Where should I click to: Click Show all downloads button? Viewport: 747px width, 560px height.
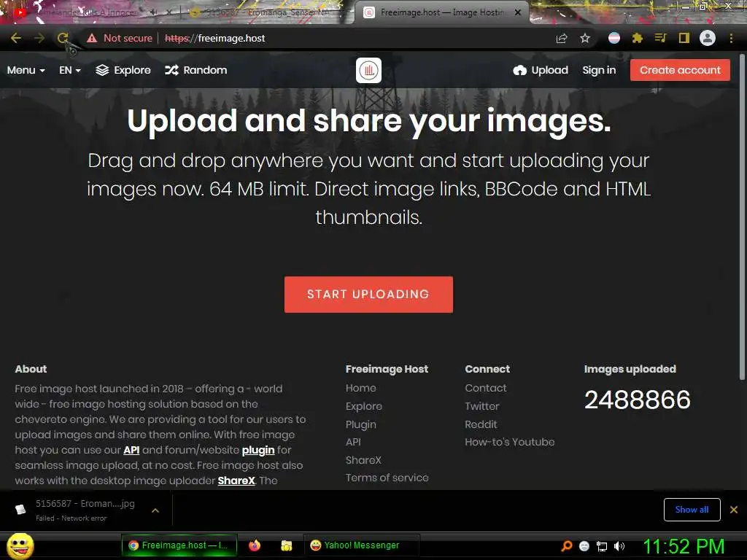pos(692,510)
